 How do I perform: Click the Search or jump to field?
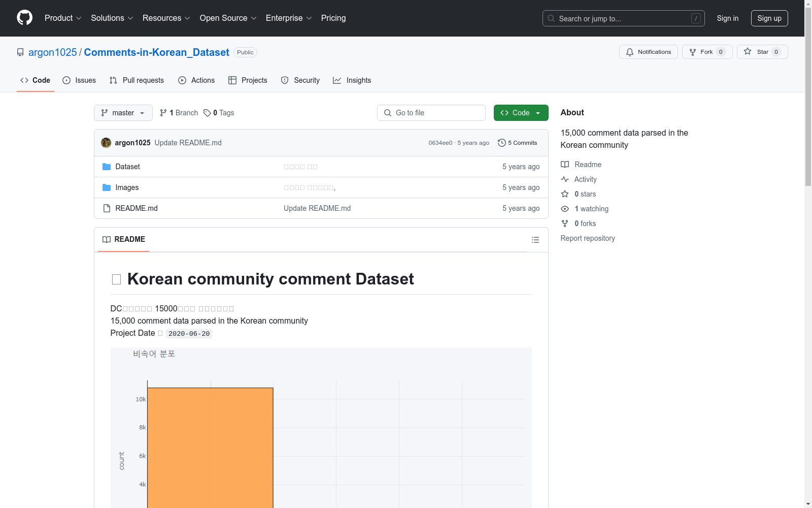(624, 18)
